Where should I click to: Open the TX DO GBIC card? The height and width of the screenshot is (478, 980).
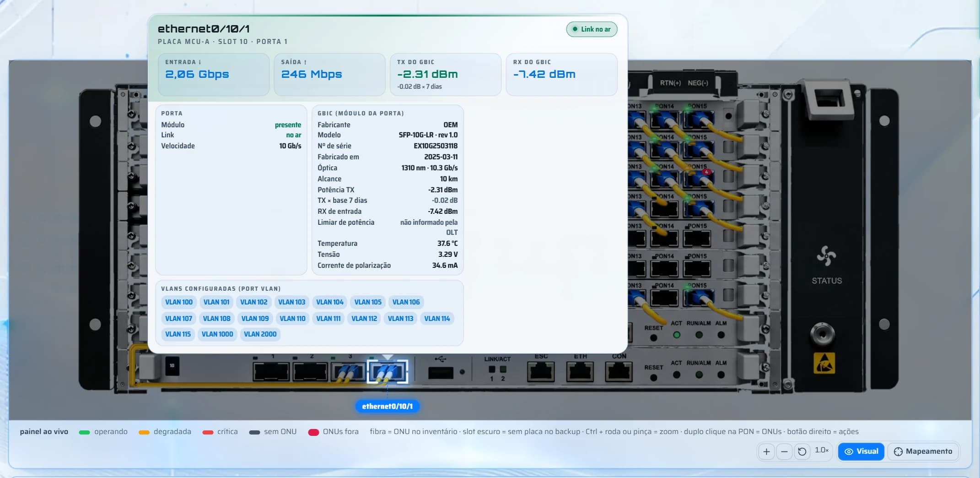[x=446, y=75]
